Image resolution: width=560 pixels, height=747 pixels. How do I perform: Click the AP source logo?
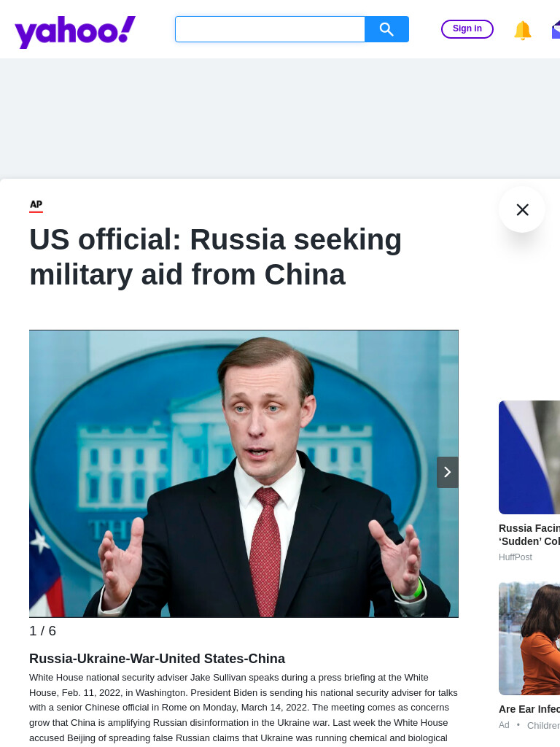[x=36, y=205]
